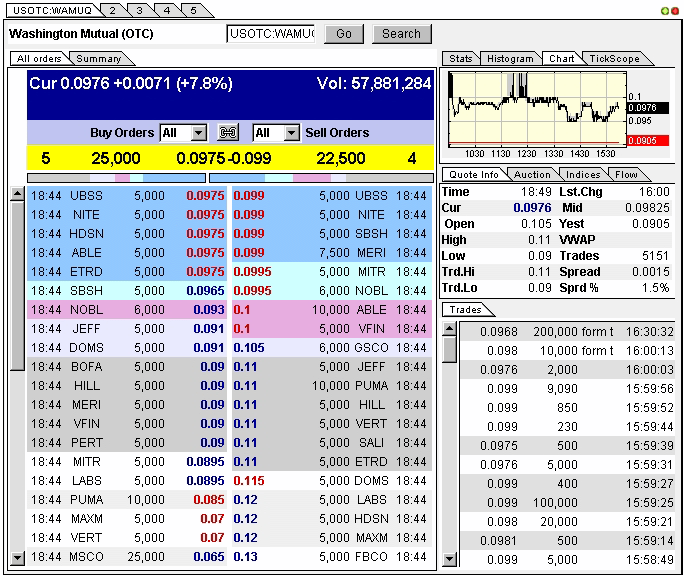
Task: Open the Sell Orders filter dropdown
Action: pyautogui.click(x=290, y=133)
